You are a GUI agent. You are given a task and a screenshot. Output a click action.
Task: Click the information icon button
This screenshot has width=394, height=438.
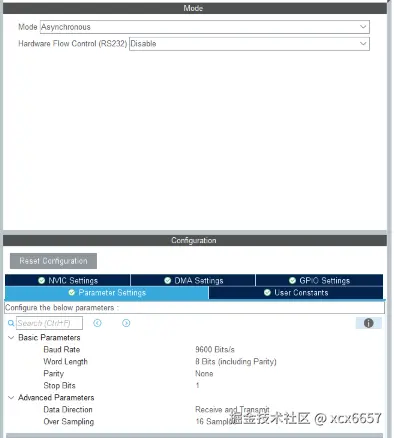[x=368, y=323]
